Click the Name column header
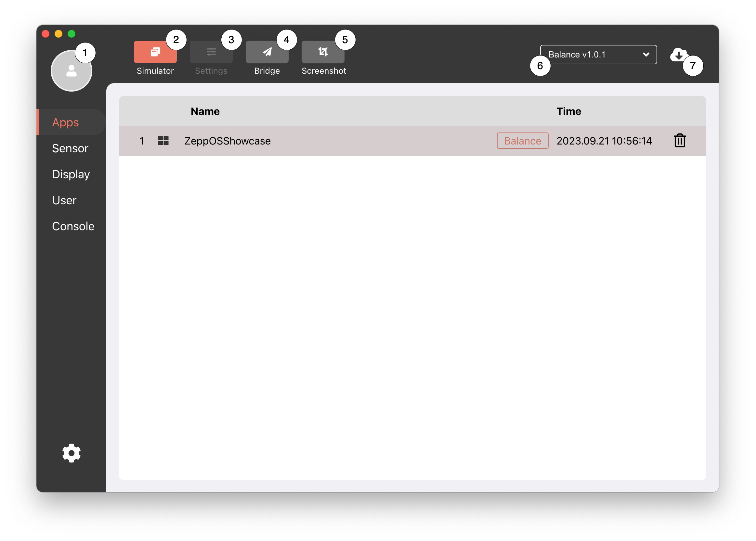This screenshot has height=541, width=756. coord(205,111)
